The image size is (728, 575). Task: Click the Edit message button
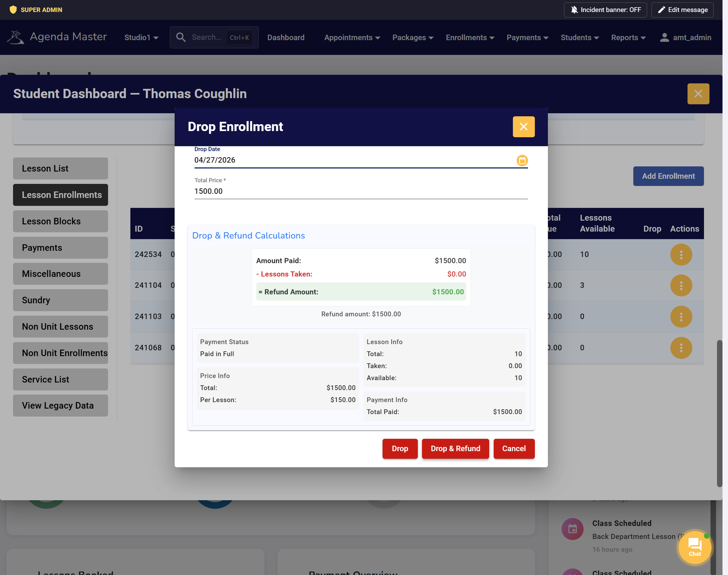pos(682,10)
